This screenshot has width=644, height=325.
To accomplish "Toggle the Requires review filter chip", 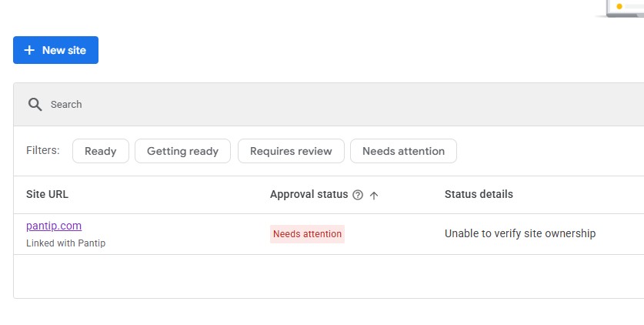I will click(x=291, y=151).
